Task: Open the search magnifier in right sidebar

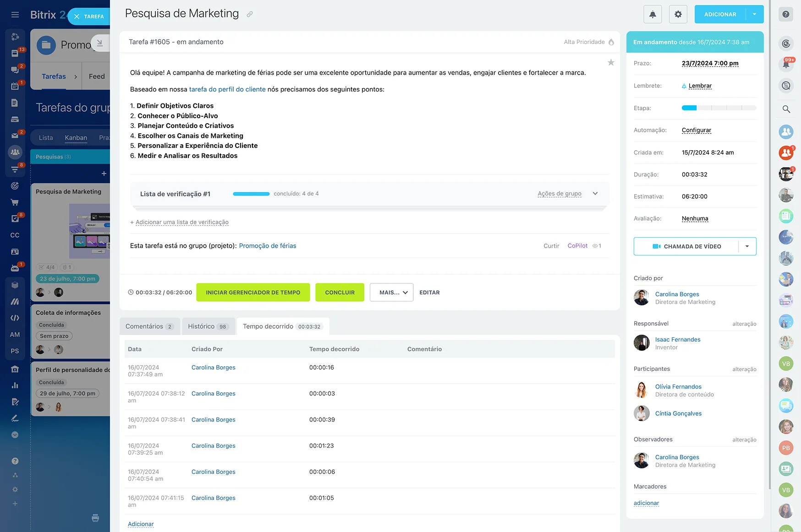Action: point(786,109)
